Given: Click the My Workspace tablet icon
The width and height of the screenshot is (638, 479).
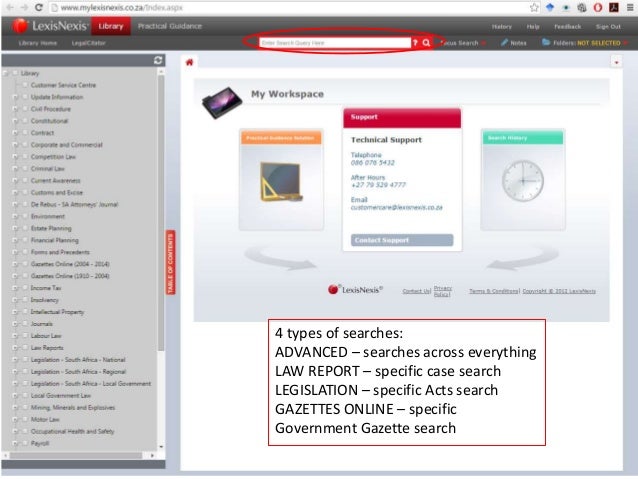Looking at the screenshot, I should pos(221,103).
